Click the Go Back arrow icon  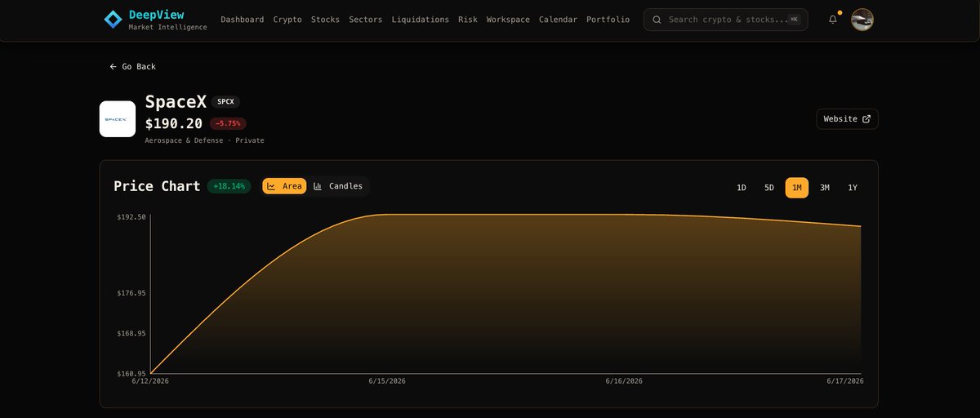(x=114, y=67)
